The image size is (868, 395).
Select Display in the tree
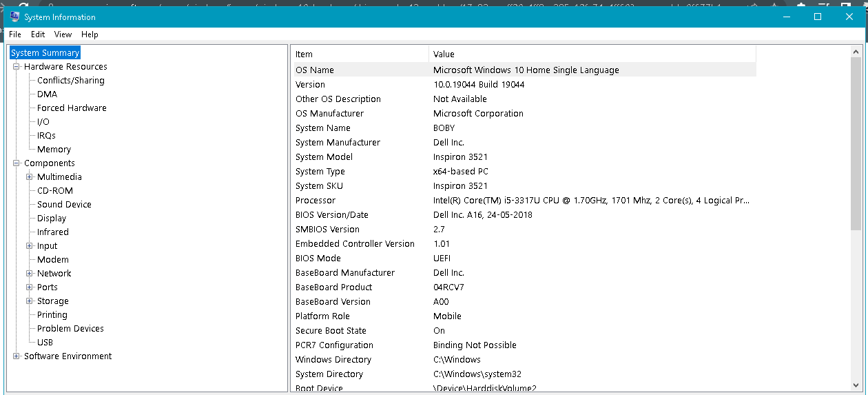tap(52, 219)
